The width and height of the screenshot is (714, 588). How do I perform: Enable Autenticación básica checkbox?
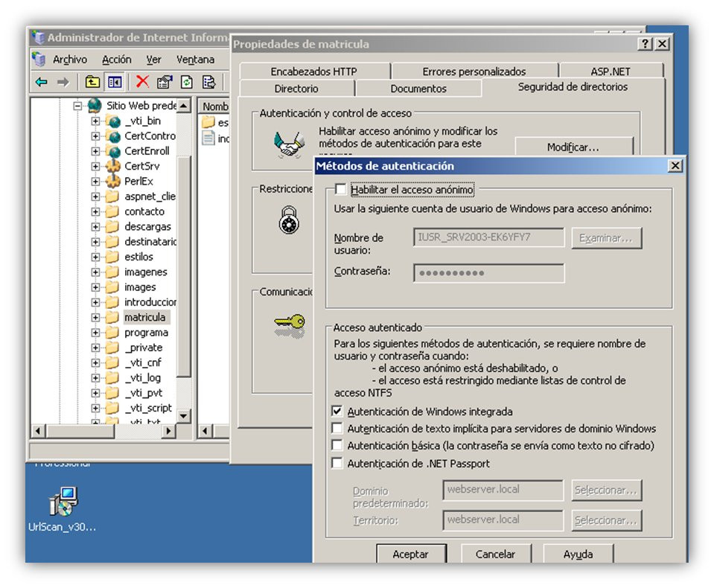tap(337, 445)
